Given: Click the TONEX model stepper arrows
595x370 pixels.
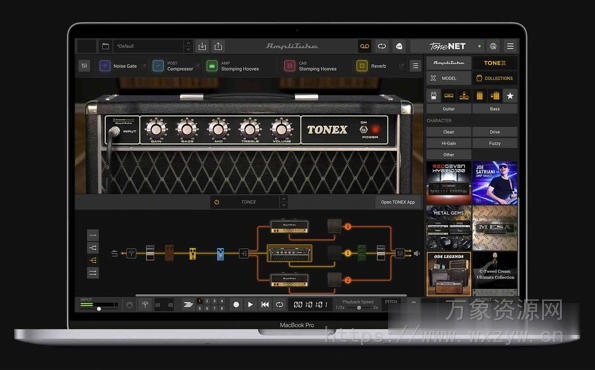Looking at the screenshot, I should 283,202.
